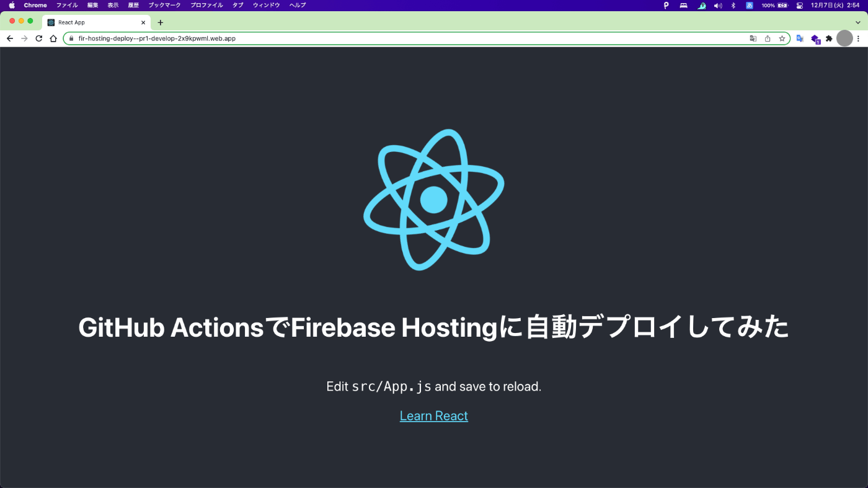The width and height of the screenshot is (868, 488).
Task: Open the bed icon in menu bar
Action: (x=683, y=5)
